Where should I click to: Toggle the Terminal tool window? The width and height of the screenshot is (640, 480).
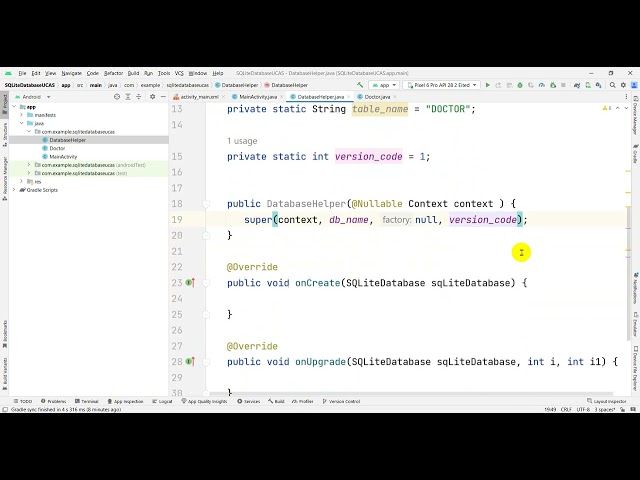[x=86, y=401]
